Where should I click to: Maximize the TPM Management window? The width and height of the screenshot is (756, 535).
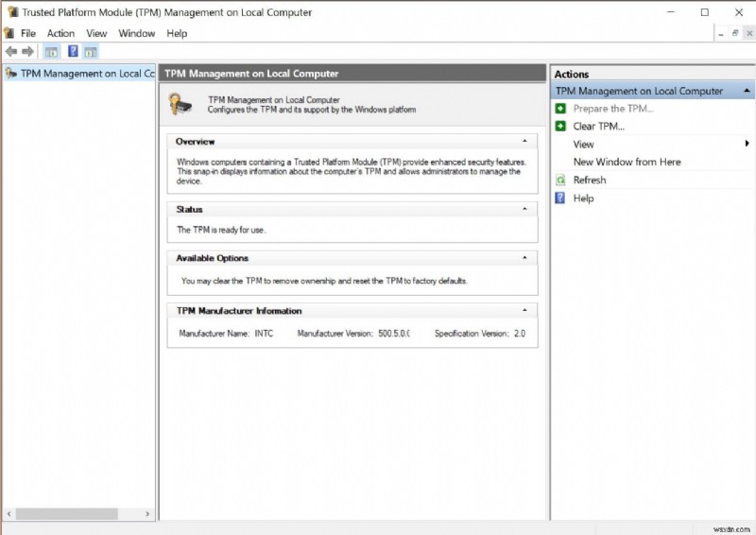coord(705,12)
